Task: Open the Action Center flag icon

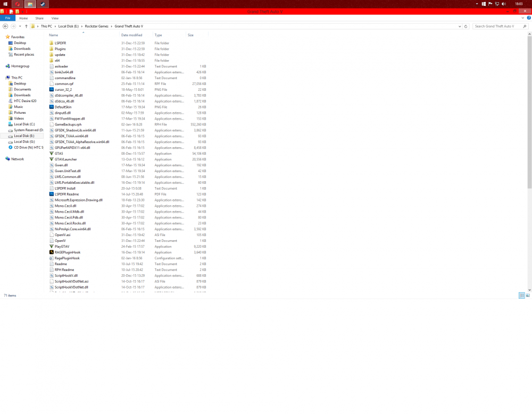Action: pos(491,4)
